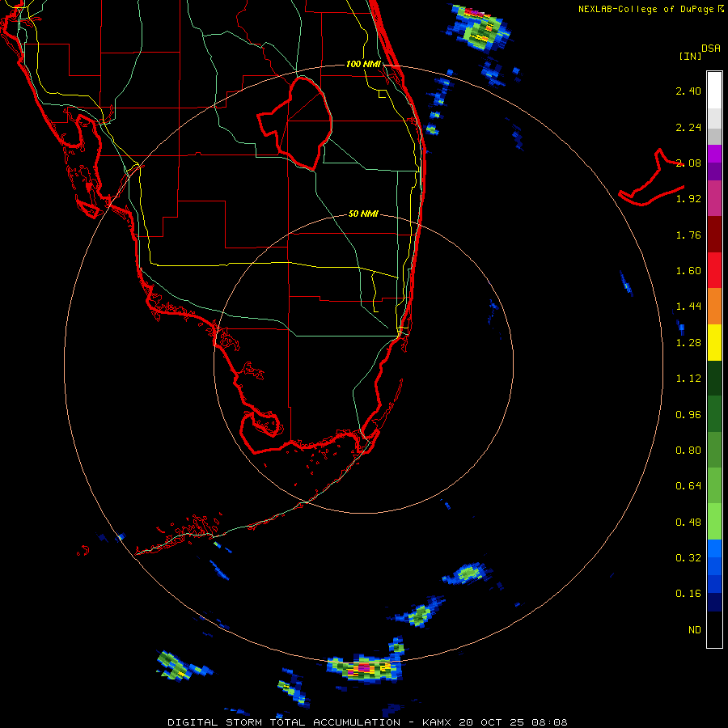This screenshot has width=728, height=728.
Task: Click the KAMX radar site identifier
Action: 438,722
